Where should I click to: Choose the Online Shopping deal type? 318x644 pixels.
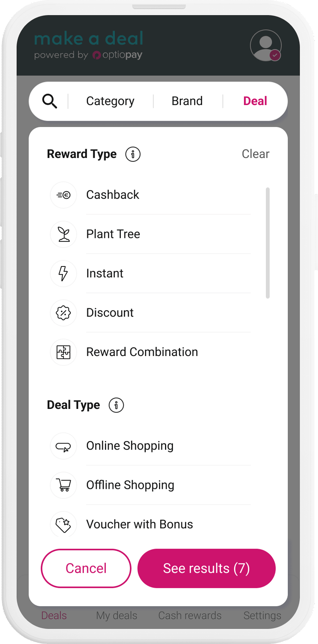point(150,446)
